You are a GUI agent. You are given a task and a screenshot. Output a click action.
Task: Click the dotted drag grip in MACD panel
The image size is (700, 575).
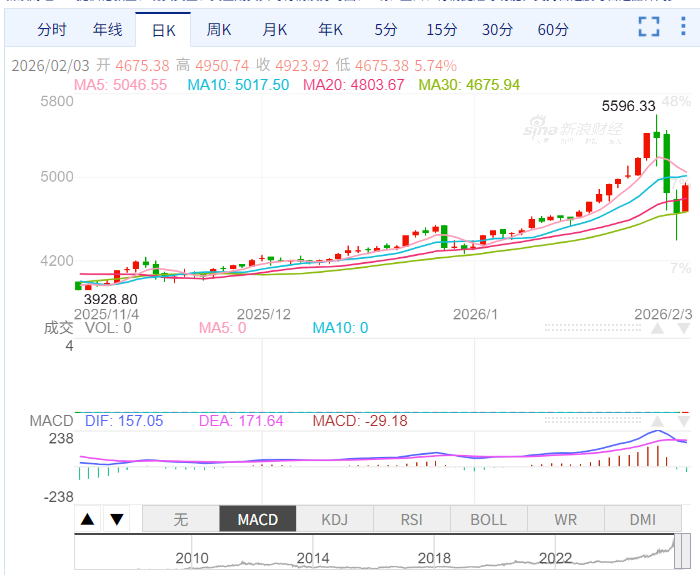(593, 421)
